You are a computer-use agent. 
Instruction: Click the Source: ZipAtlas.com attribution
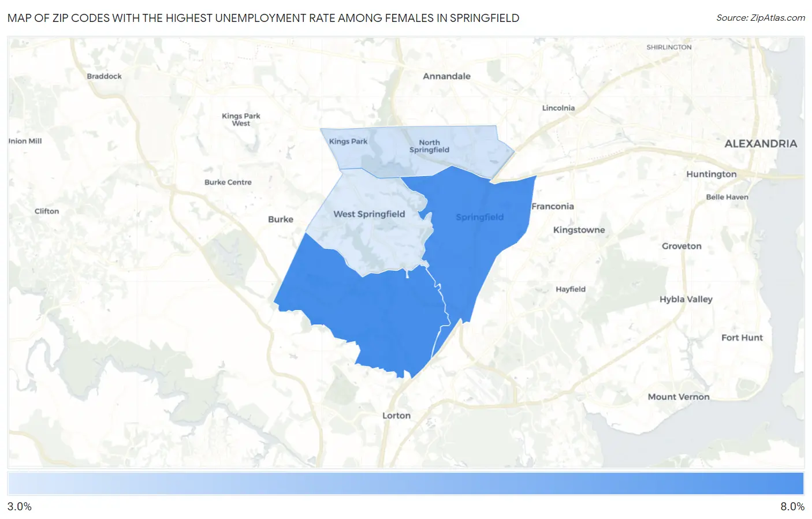click(761, 18)
